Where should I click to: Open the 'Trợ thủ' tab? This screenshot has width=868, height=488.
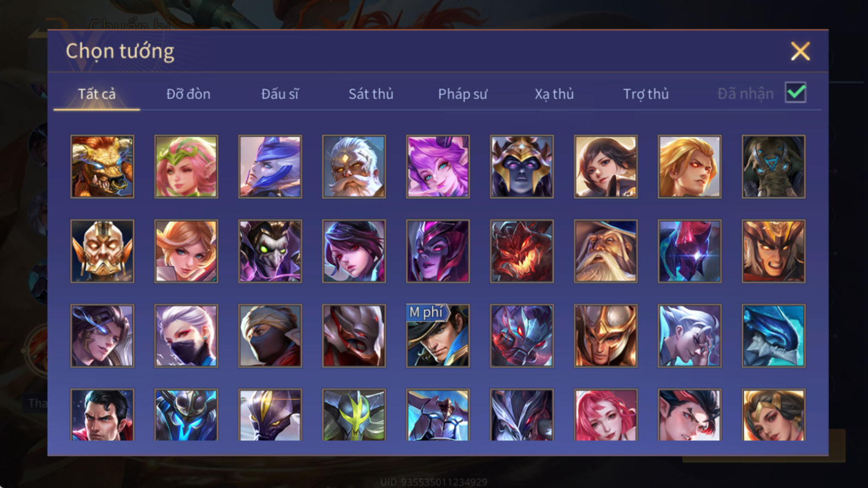pos(646,94)
